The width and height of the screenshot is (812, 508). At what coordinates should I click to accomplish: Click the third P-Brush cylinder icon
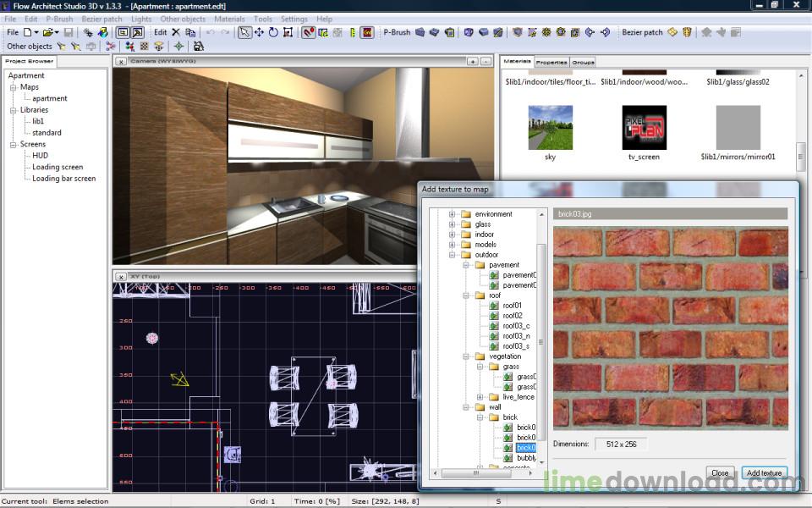click(449, 32)
